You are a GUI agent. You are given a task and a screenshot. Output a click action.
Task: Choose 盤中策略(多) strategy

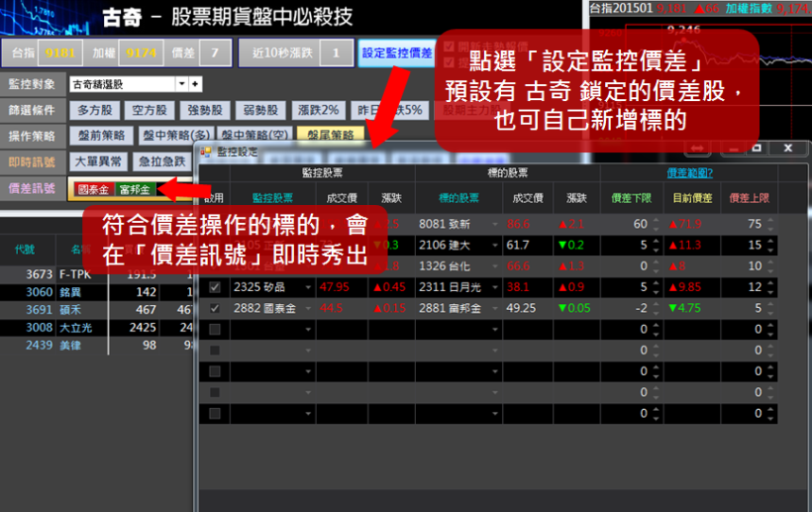(176, 136)
